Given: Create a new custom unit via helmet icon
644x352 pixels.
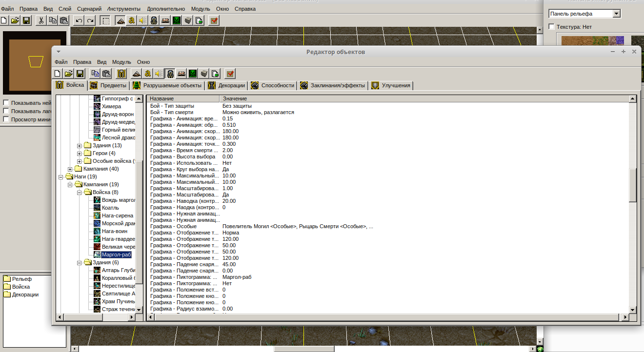Looking at the screenshot, I should 121,74.
